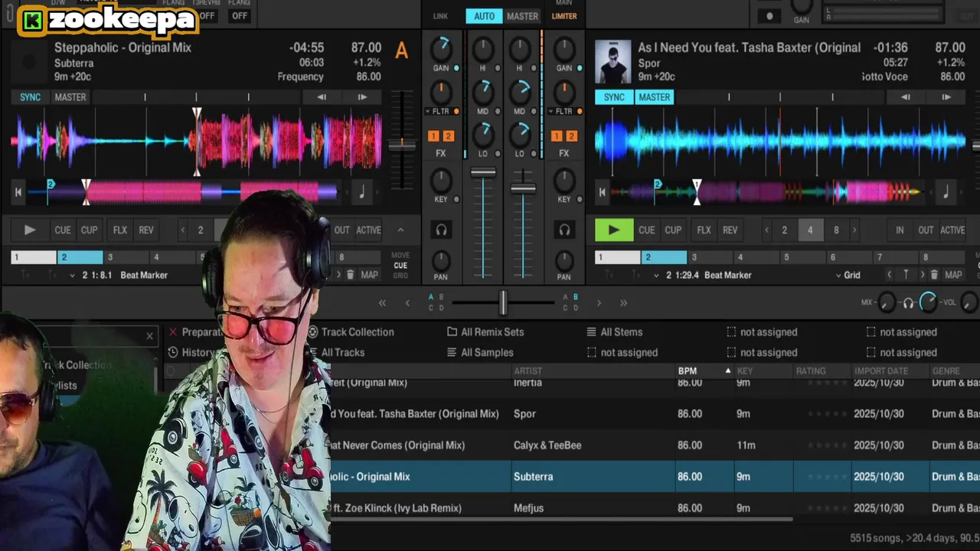This screenshot has width=980, height=551.
Task: Select loop size 4 on deck B
Action: 810,230
